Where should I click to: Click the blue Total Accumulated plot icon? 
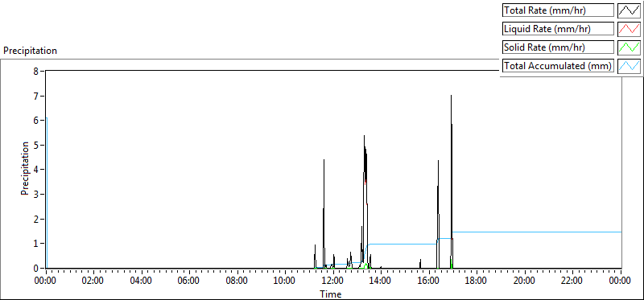tap(629, 66)
